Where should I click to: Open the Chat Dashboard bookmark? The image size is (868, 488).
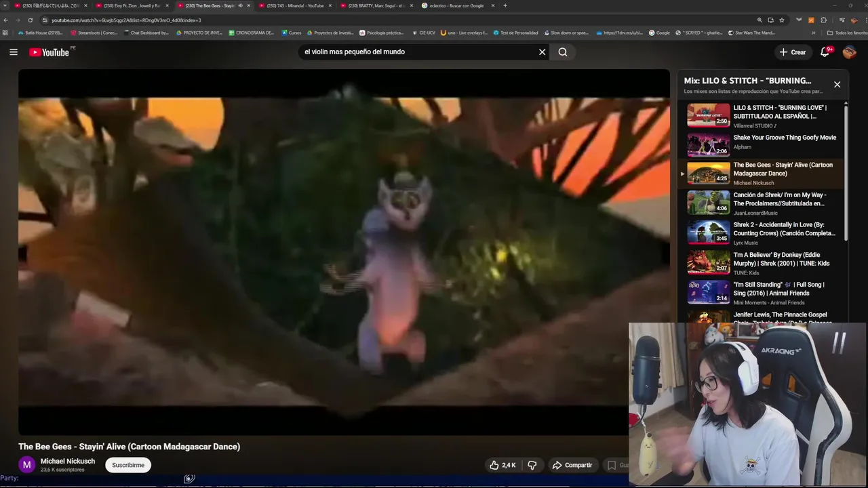tap(146, 33)
